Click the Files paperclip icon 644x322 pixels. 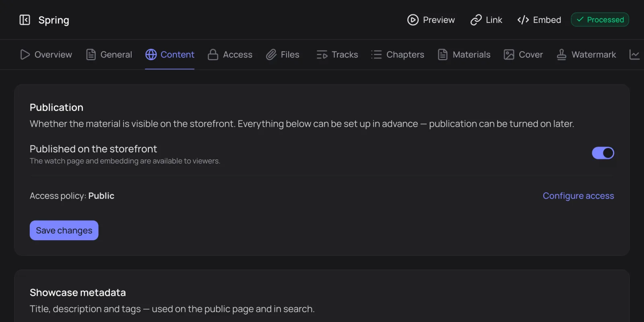coord(271,54)
